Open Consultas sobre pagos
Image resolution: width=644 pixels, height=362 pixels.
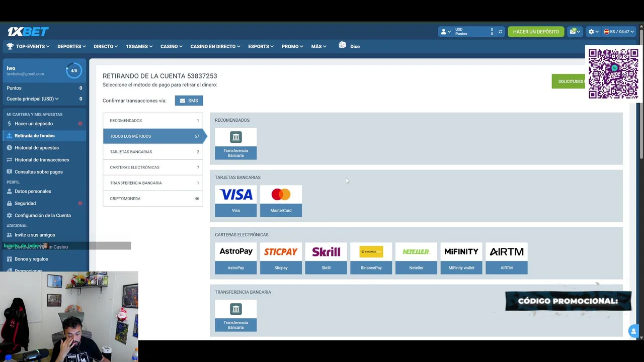[x=44, y=172]
